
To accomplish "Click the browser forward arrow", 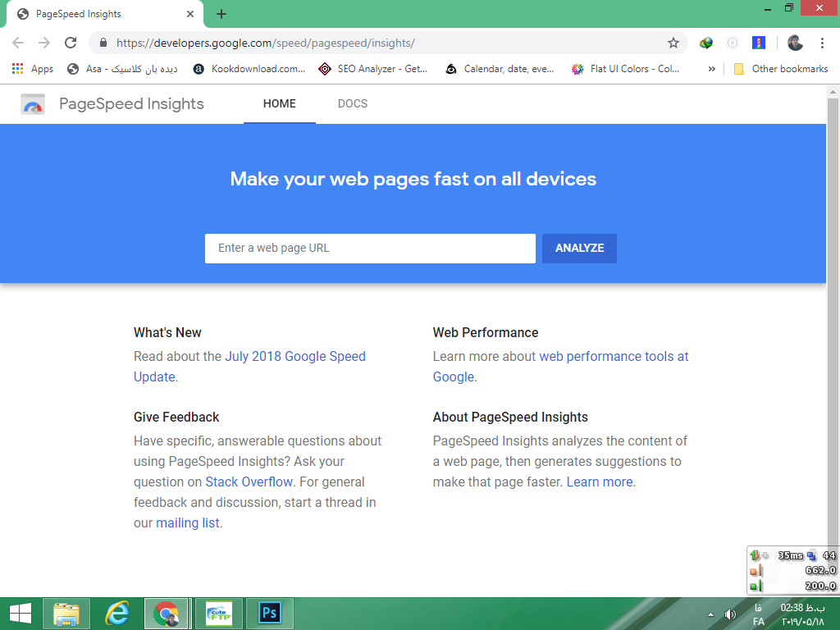I will click(44, 43).
